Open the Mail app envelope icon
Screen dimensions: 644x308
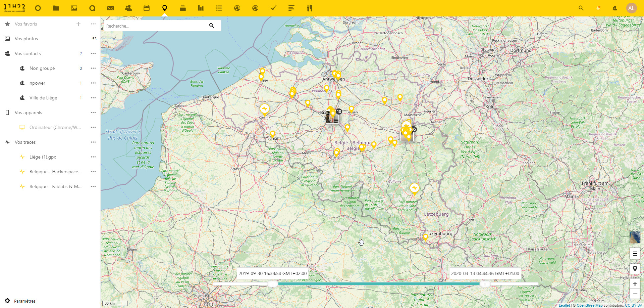click(x=110, y=8)
